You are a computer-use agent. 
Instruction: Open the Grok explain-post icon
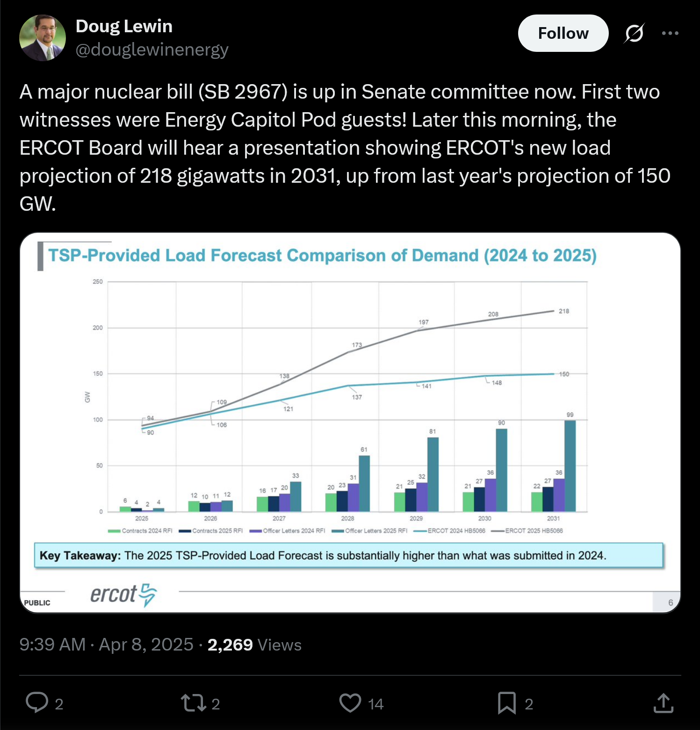(634, 33)
